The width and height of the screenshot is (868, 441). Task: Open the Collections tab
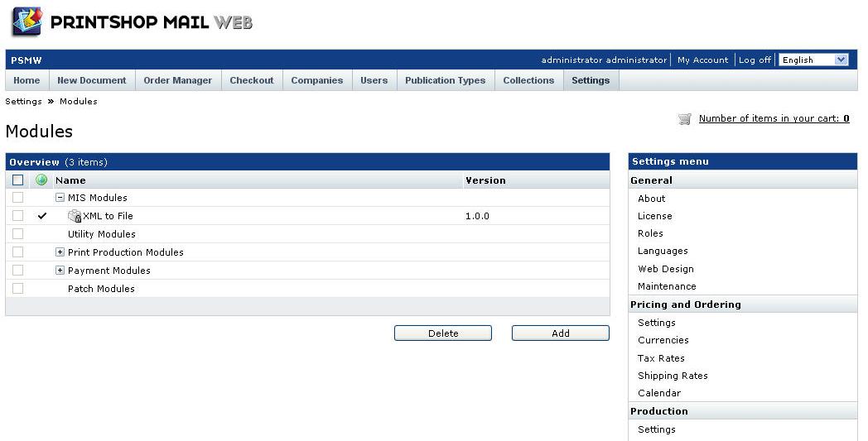[x=528, y=80]
